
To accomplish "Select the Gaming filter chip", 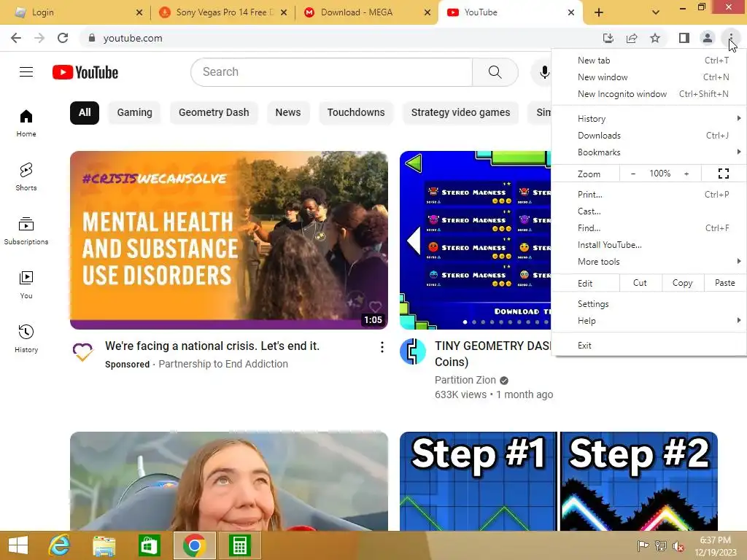I will point(135,113).
